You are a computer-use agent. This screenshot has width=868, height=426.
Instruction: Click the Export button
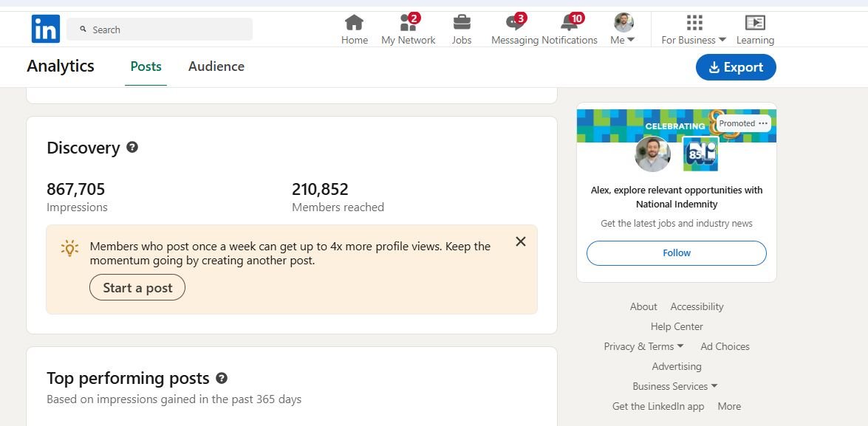click(x=736, y=67)
